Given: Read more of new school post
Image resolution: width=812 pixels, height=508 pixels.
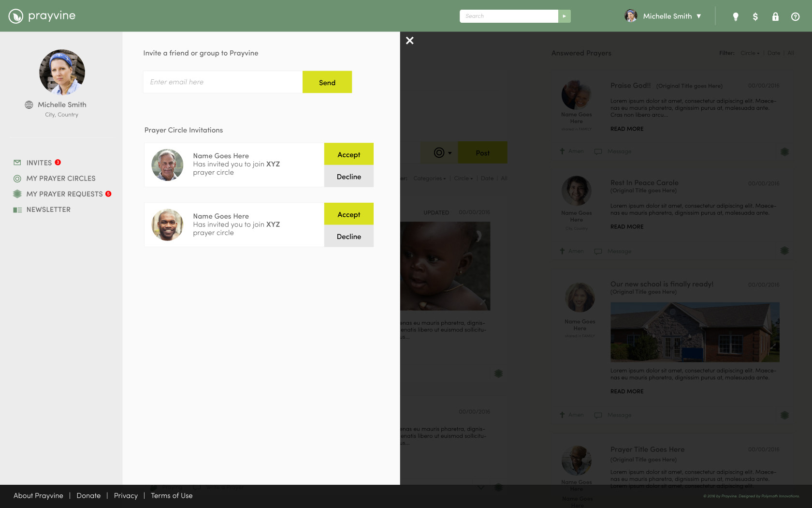Looking at the screenshot, I should (627, 391).
